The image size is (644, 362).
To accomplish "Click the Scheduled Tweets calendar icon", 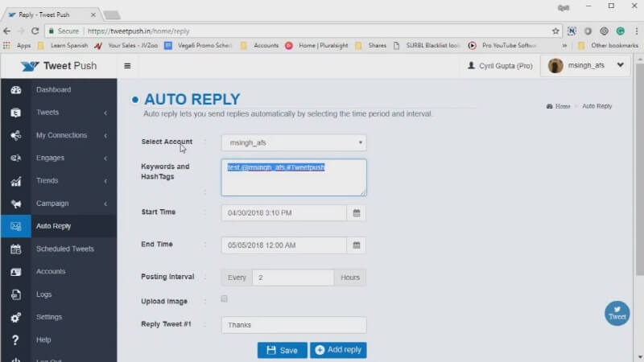I will coord(15,249).
